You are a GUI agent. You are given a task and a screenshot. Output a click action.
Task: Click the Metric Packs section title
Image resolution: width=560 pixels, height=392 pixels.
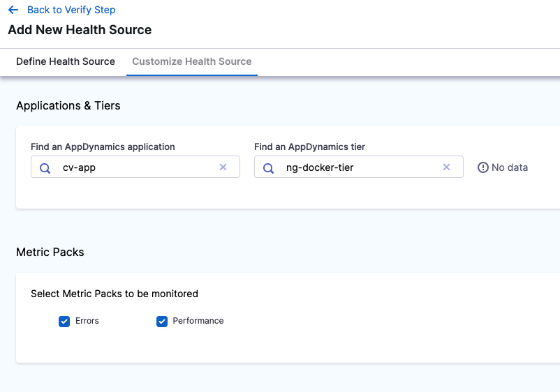50,252
